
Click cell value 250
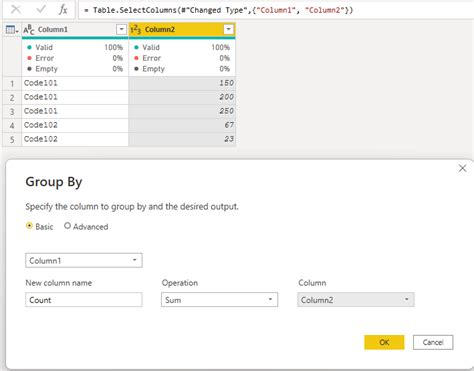coord(182,111)
